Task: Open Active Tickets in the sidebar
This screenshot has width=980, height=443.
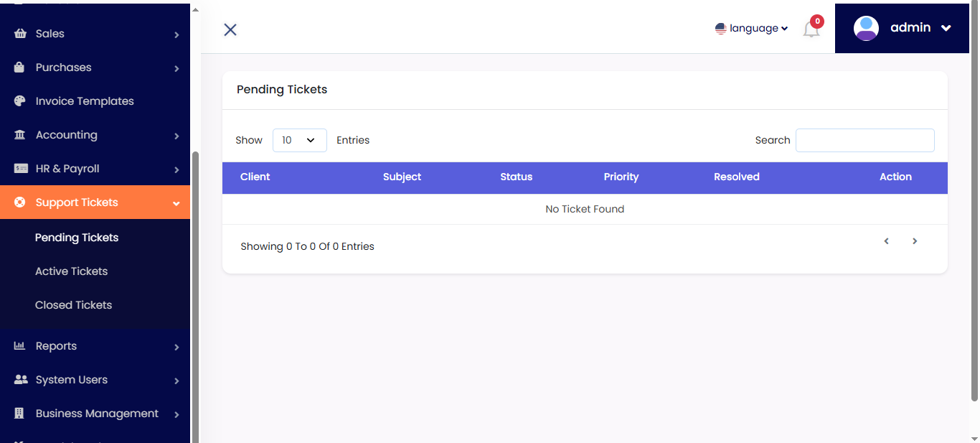Action: click(x=71, y=271)
